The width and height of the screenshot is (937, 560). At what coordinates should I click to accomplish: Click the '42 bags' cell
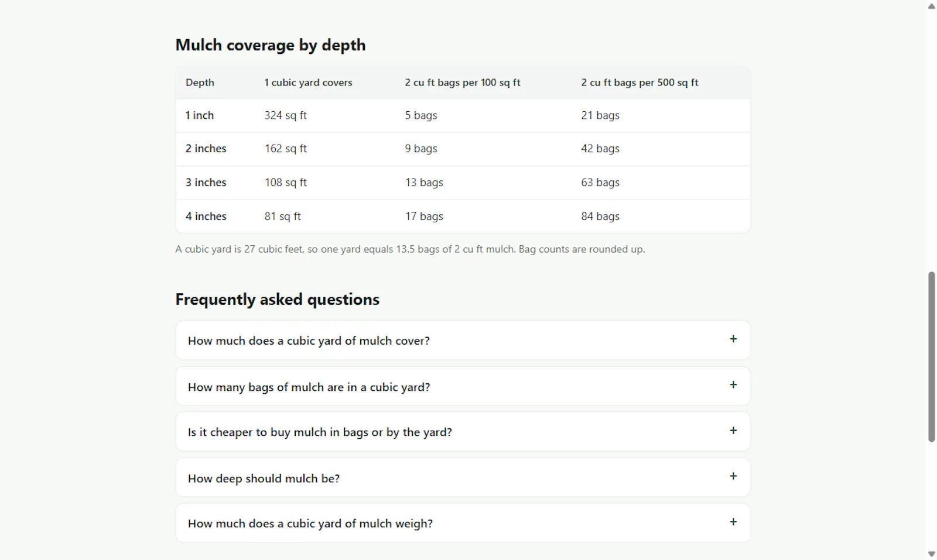600,149
